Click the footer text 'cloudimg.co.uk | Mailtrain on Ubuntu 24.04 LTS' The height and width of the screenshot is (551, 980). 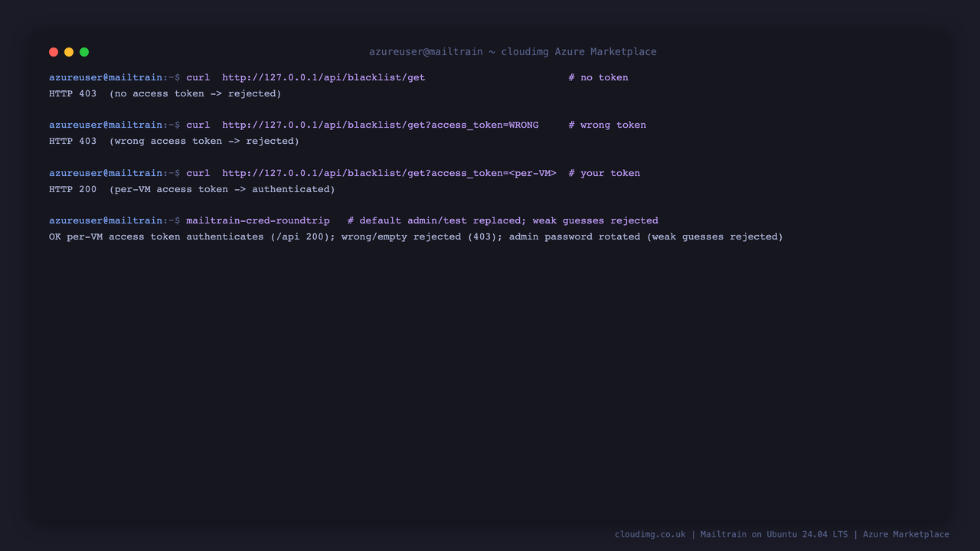pyautogui.click(x=731, y=534)
